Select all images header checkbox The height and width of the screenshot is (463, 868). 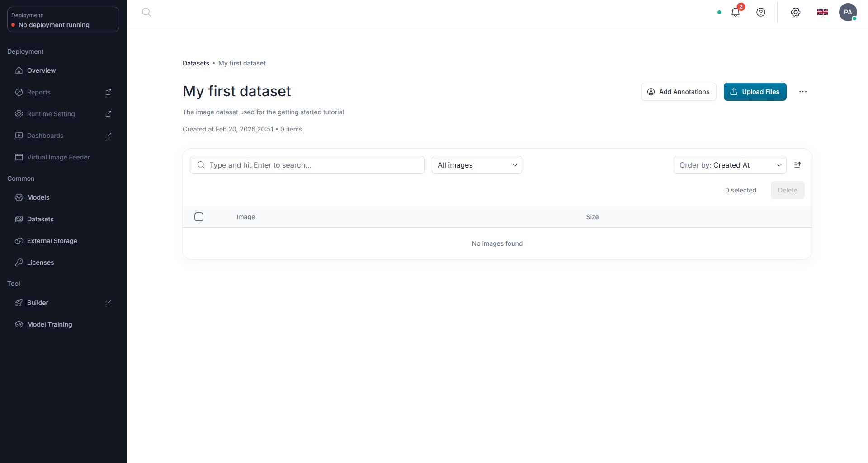point(199,217)
